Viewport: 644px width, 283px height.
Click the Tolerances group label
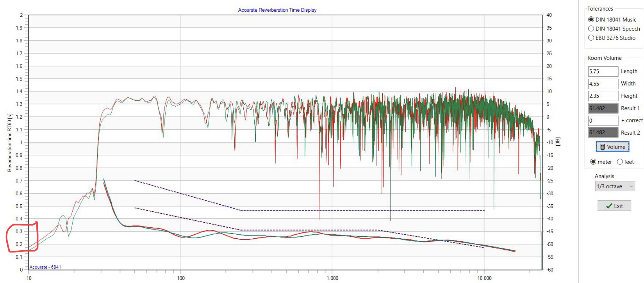(x=600, y=9)
